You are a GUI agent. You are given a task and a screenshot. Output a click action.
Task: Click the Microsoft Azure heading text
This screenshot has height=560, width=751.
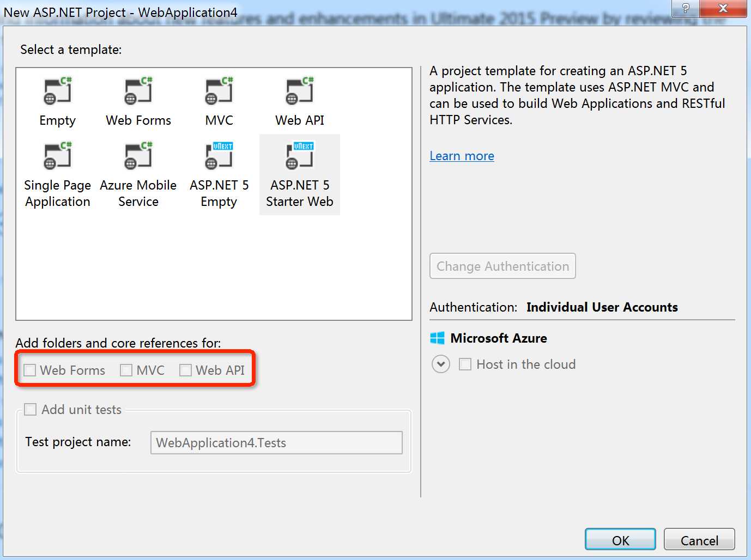tap(499, 338)
